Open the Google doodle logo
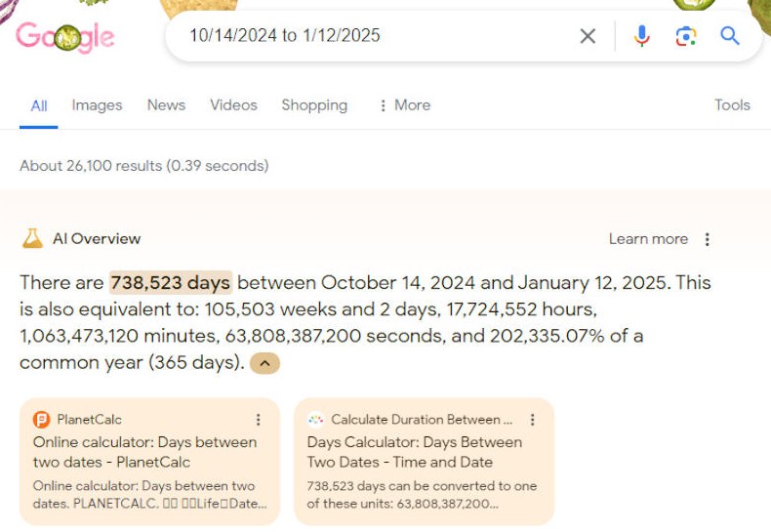Viewport: 771px width, 532px height. pyautogui.click(x=65, y=37)
